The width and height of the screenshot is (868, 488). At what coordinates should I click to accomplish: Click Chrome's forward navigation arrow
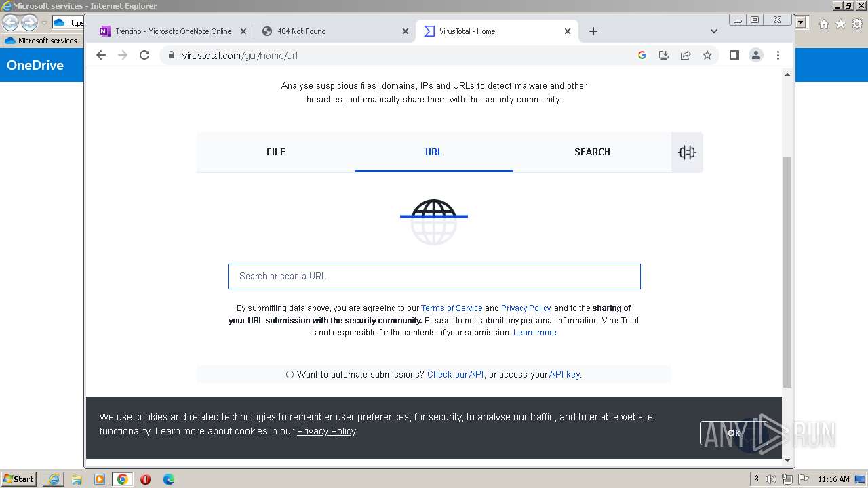[x=123, y=55]
